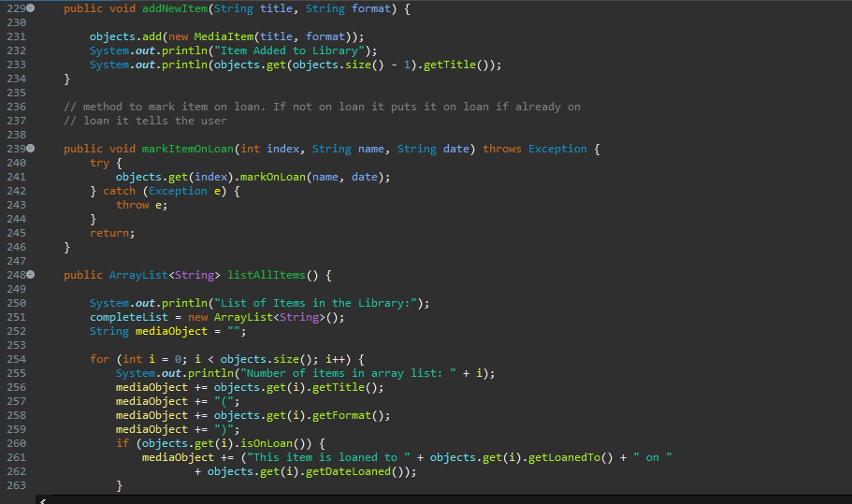
Task: Collapse the listAllItems method fold at line 248
Action: point(31,275)
